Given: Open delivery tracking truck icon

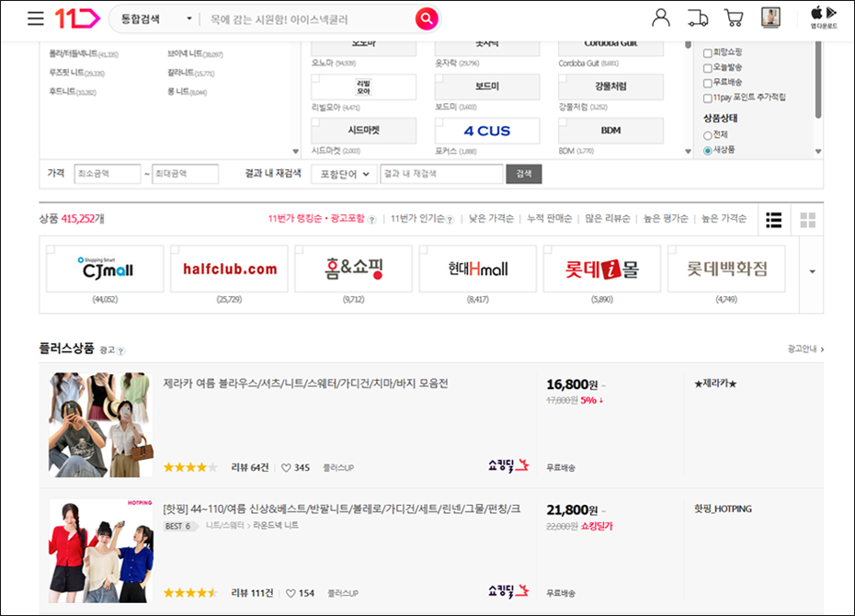Looking at the screenshot, I should 698,17.
